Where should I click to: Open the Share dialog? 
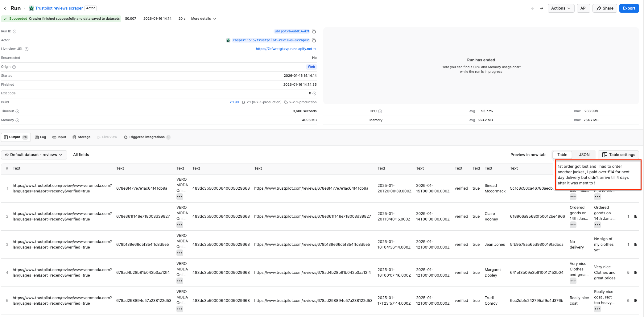(x=604, y=8)
